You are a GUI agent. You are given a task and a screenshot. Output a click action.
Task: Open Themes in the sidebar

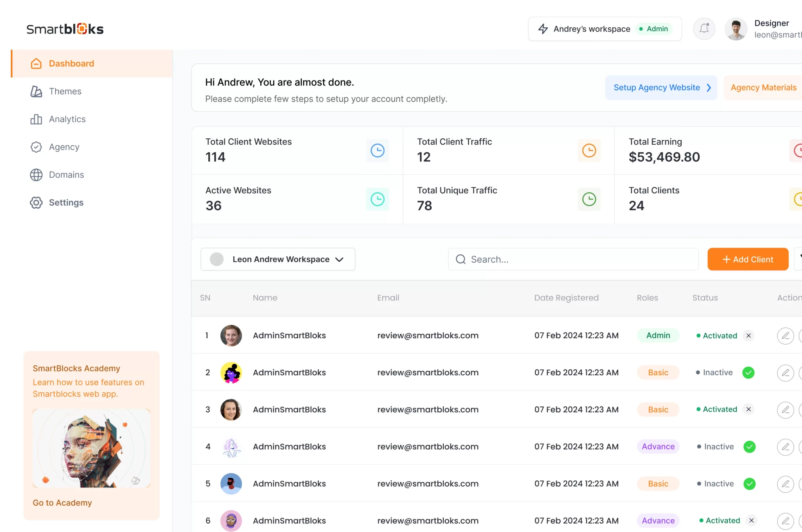65,91
